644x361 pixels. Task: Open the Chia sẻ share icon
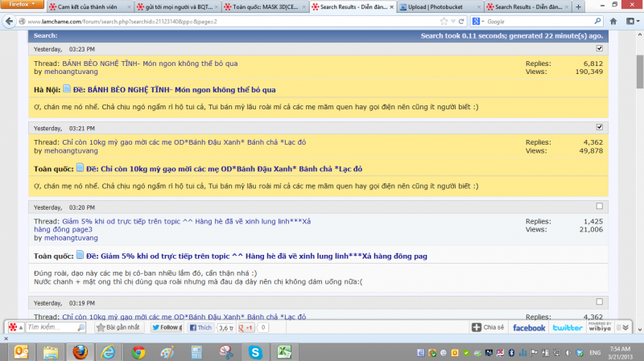pyautogui.click(x=488, y=328)
